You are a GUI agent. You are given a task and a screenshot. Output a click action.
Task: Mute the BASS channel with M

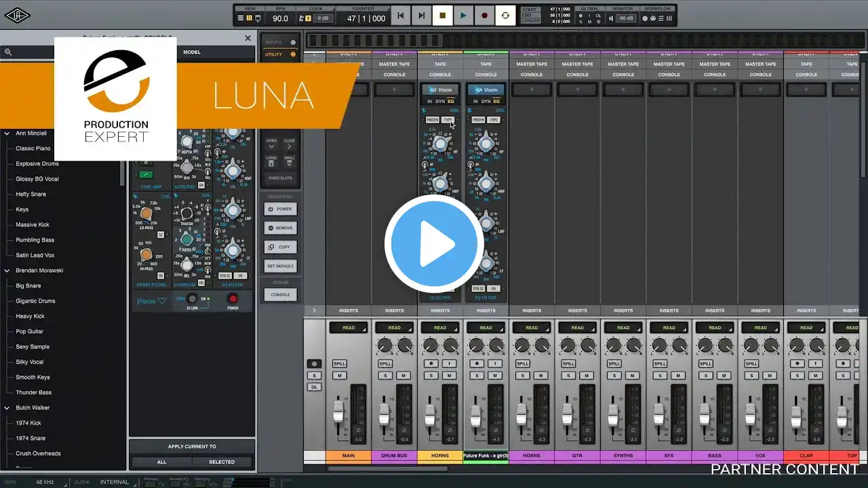723,375
